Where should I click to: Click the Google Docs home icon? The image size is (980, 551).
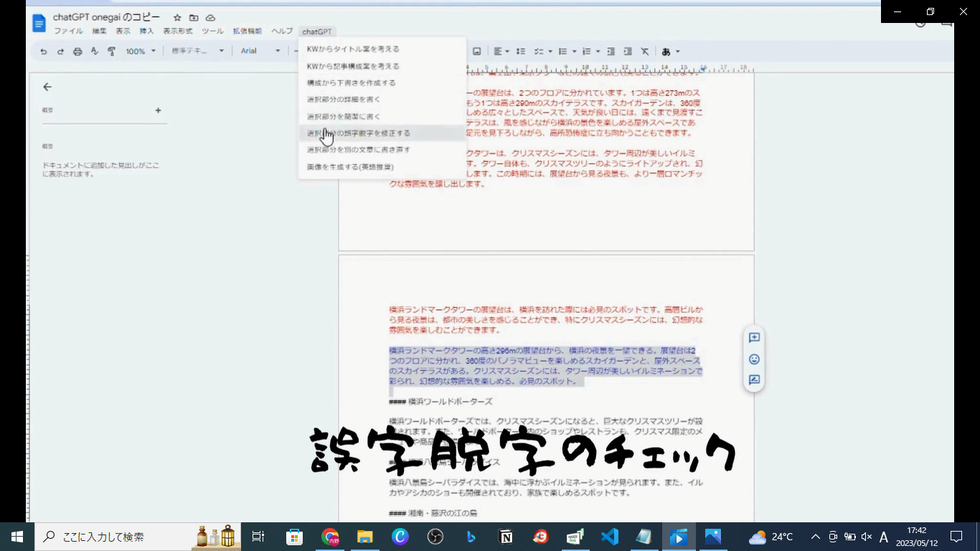[x=39, y=23]
